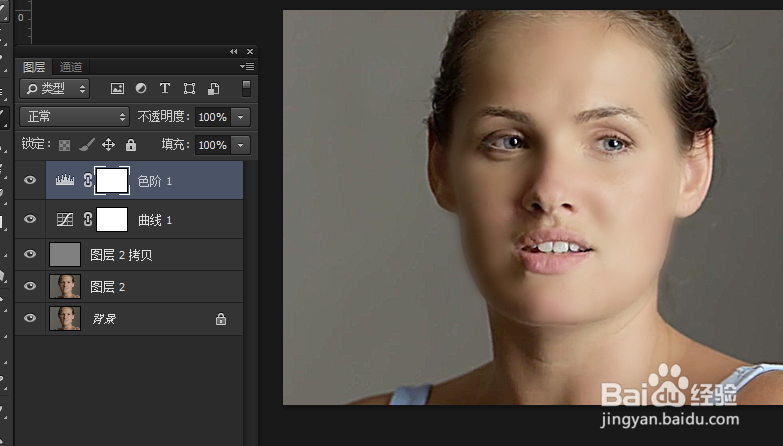Click the mask link icon on 色阶 1
This screenshot has height=446, width=783.
pyautogui.click(x=88, y=180)
